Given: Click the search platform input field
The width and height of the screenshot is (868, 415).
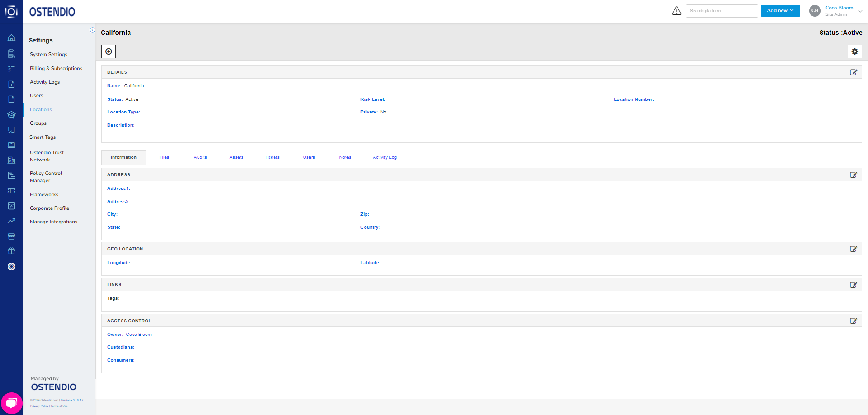Looking at the screenshot, I should click(721, 10).
